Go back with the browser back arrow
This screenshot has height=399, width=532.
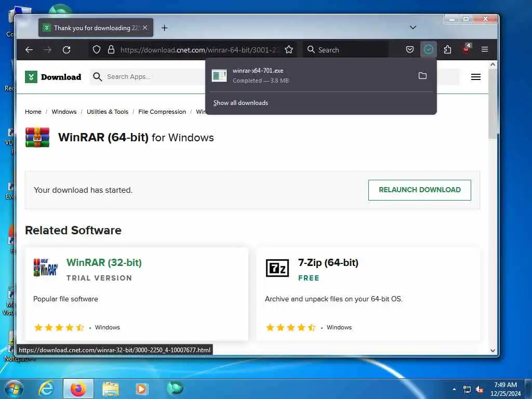tap(29, 50)
